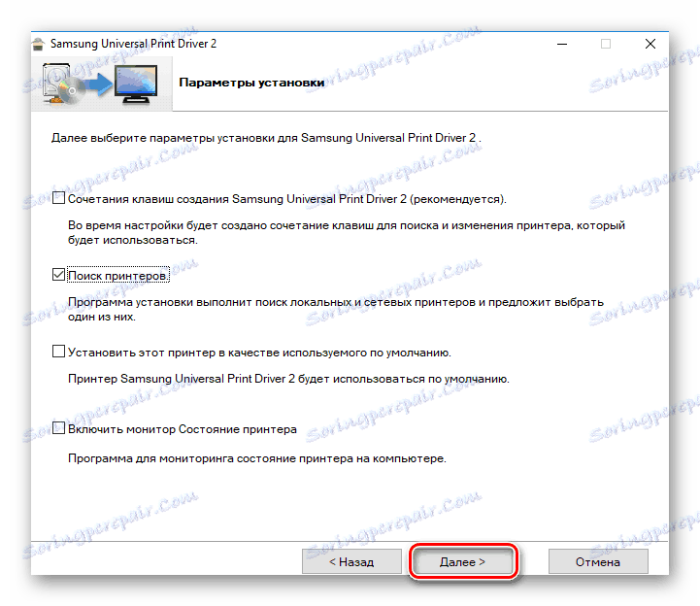Click the printer app icon in title bar
Image resolution: width=700 pixels, height=606 pixels.
click(x=39, y=44)
